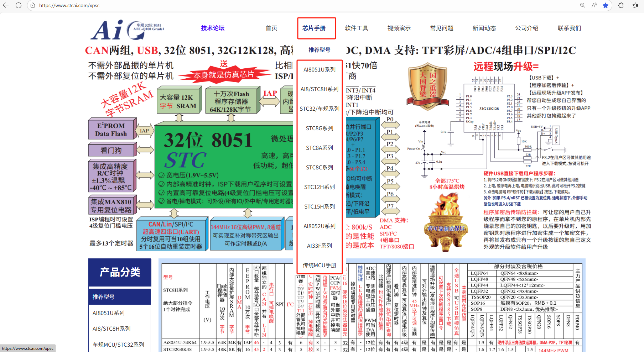Image resolution: width=644 pixels, height=352 pixels.
Task: Select STC12H系列 from the dropdown
Action: pyautogui.click(x=320, y=187)
